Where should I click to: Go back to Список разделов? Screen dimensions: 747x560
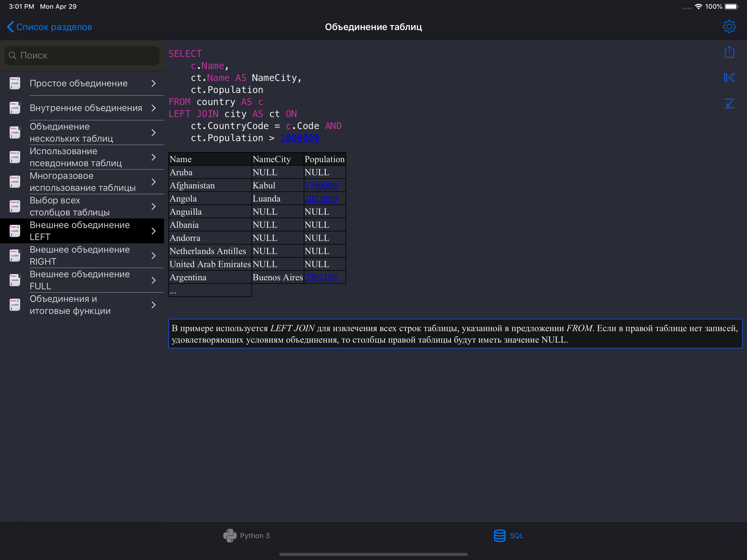click(50, 27)
